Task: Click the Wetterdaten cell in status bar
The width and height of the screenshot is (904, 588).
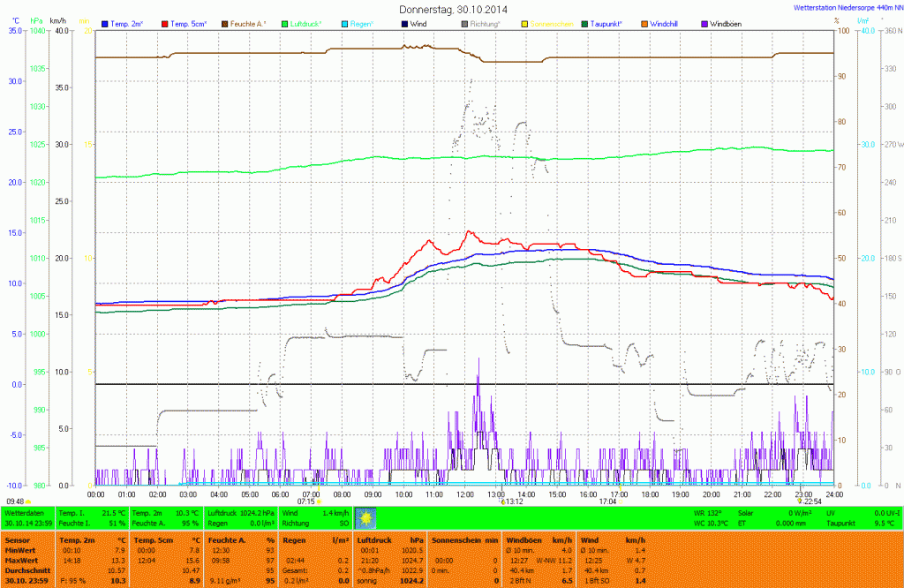Action: (25, 512)
